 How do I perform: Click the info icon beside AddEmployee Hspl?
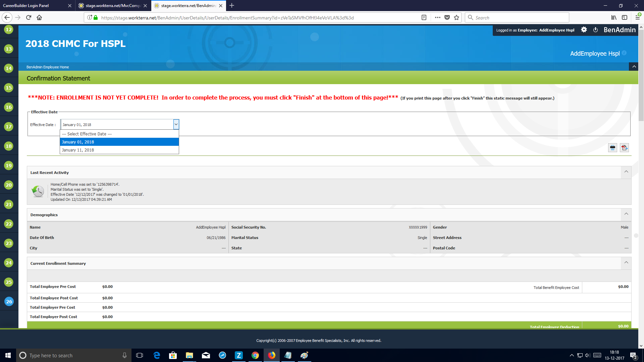(624, 53)
